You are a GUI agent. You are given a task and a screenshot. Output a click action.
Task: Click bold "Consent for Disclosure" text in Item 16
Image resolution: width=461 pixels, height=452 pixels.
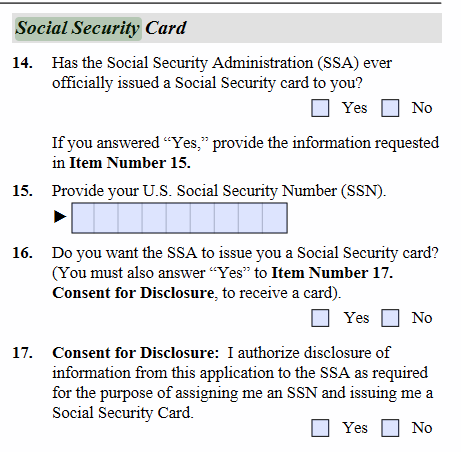coord(133,293)
